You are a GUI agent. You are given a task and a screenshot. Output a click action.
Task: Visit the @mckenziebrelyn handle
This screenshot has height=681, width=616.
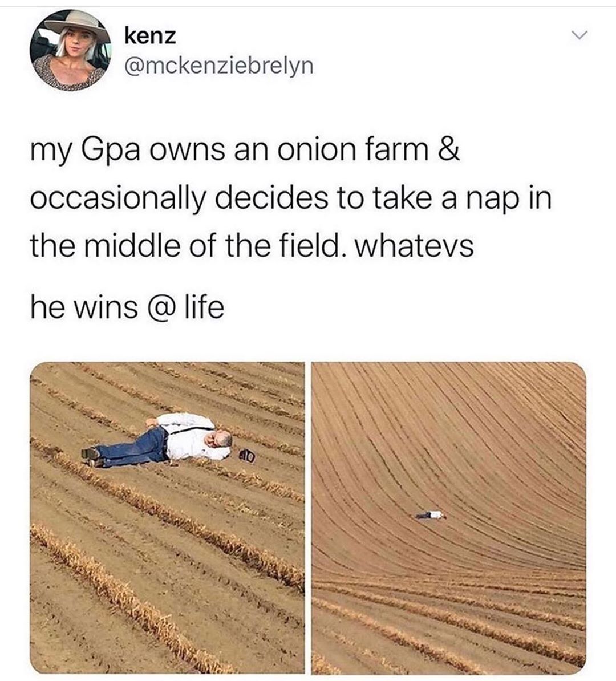pyautogui.click(x=218, y=66)
